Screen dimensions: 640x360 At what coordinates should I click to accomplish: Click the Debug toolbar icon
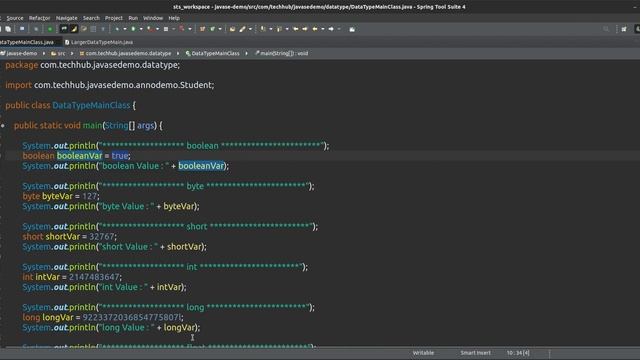(117, 29)
